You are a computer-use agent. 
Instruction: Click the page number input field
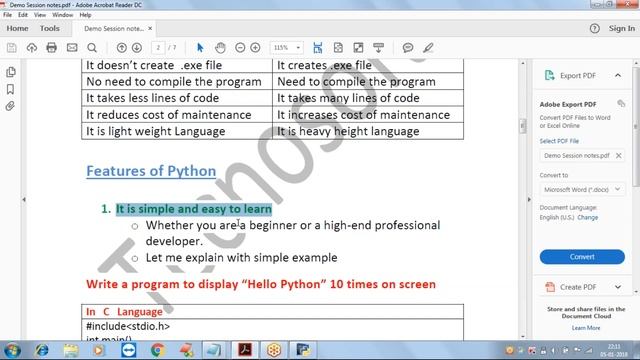tap(158, 48)
